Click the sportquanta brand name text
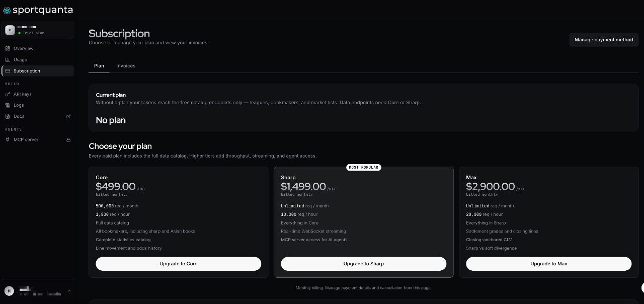Screen dimensions: 644x304 (x=43, y=10)
